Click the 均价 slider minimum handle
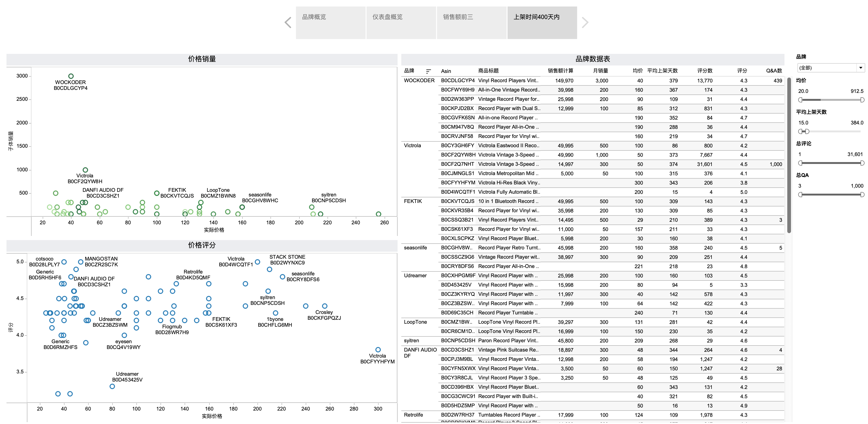The image size is (868, 424). click(x=800, y=100)
